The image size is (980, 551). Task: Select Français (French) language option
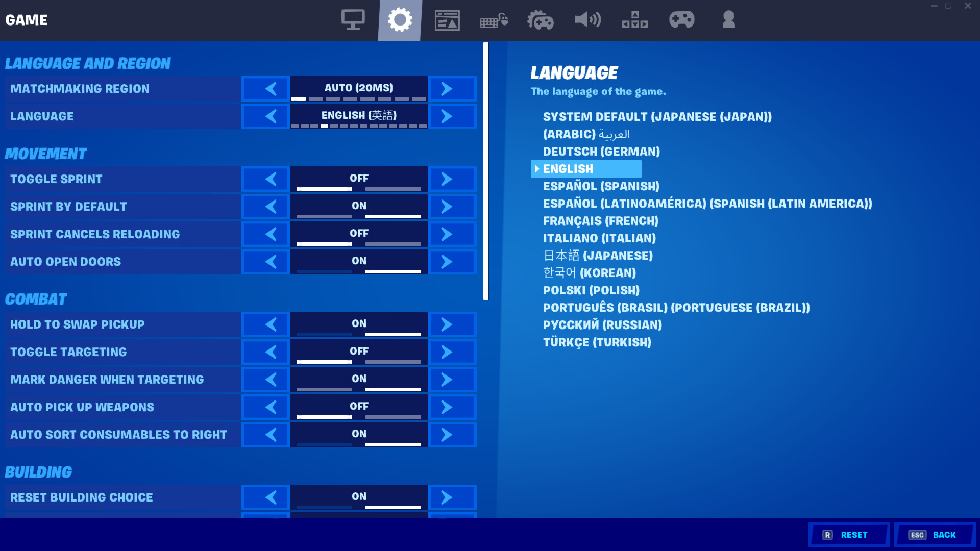tap(600, 221)
